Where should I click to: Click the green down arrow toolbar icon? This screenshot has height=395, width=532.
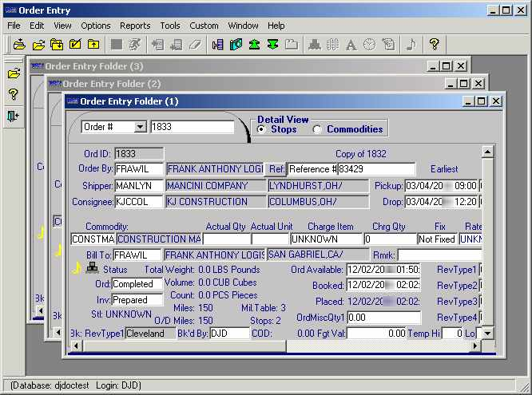(272, 45)
